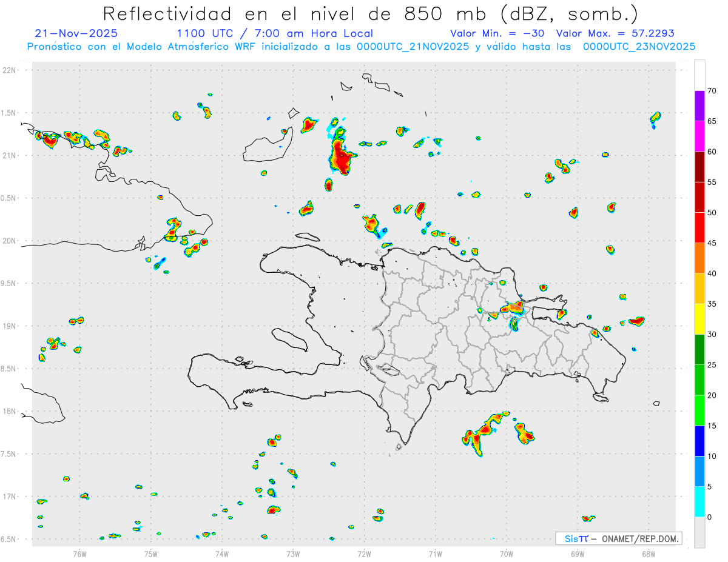This screenshot has height=562, width=728.
Task: Click the colorbar value '60'
Action: [x=712, y=152]
